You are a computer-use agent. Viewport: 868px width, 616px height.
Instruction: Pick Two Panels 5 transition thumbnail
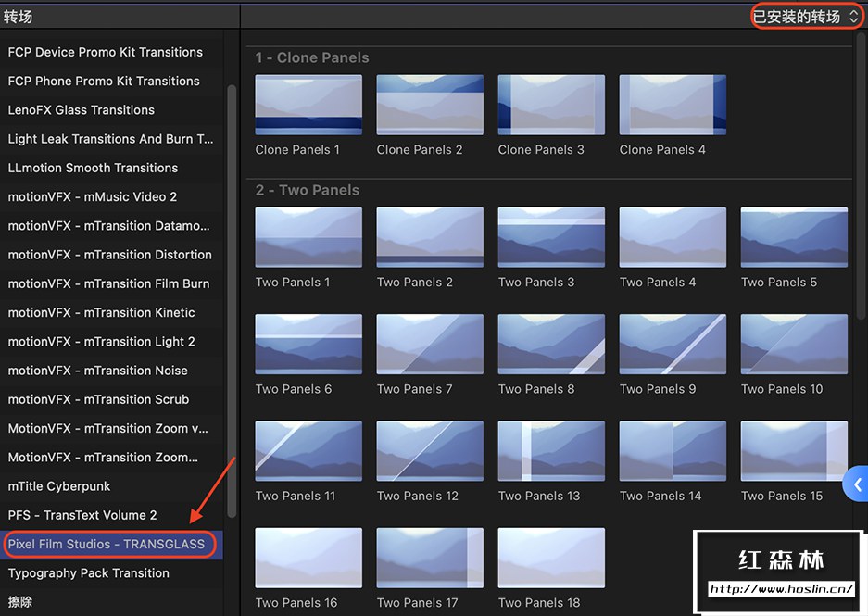(794, 237)
